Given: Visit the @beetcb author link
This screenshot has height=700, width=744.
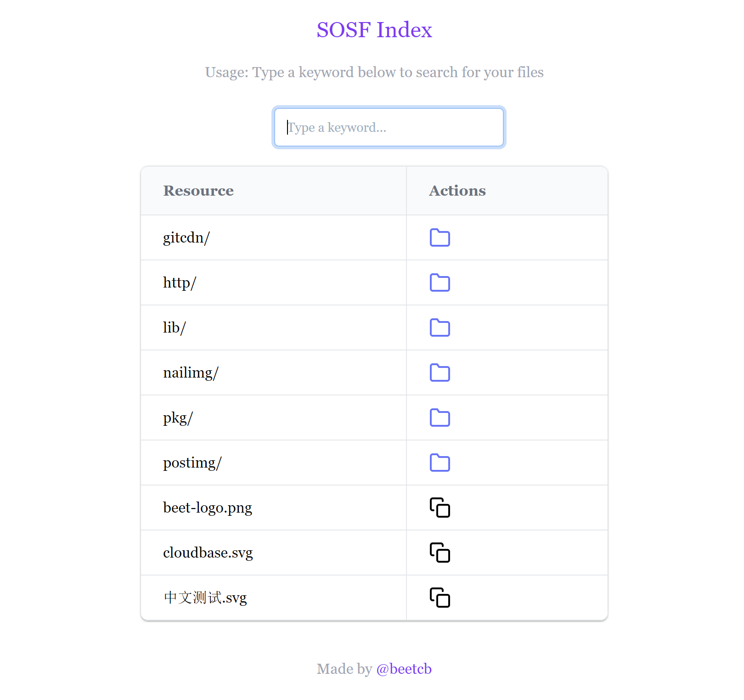Looking at the screenshot, I should tap(404, 669).
